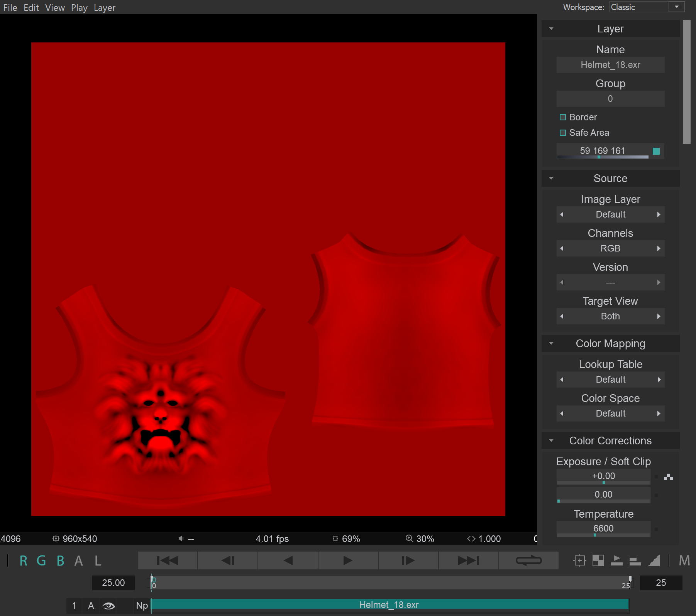The image size is (696, 616).
Task: Open the Play menu
Action: pyautogui.click(x=79, y=7)
